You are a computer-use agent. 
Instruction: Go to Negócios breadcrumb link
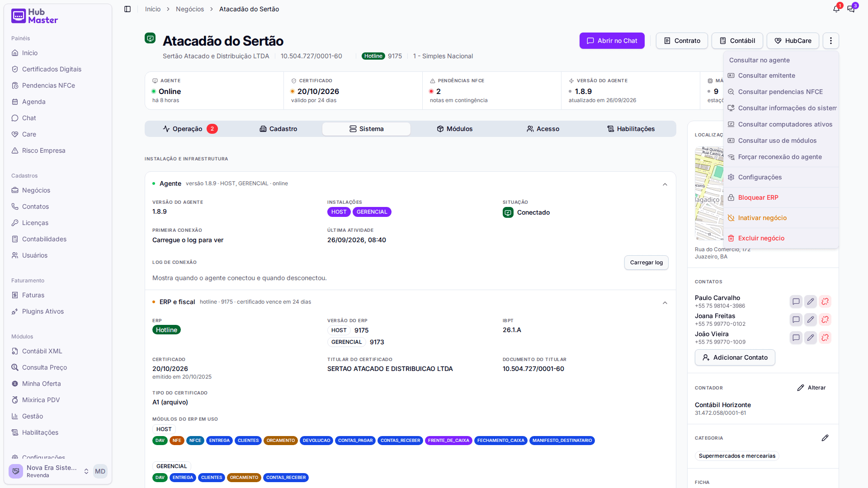[x=190, y=9]
